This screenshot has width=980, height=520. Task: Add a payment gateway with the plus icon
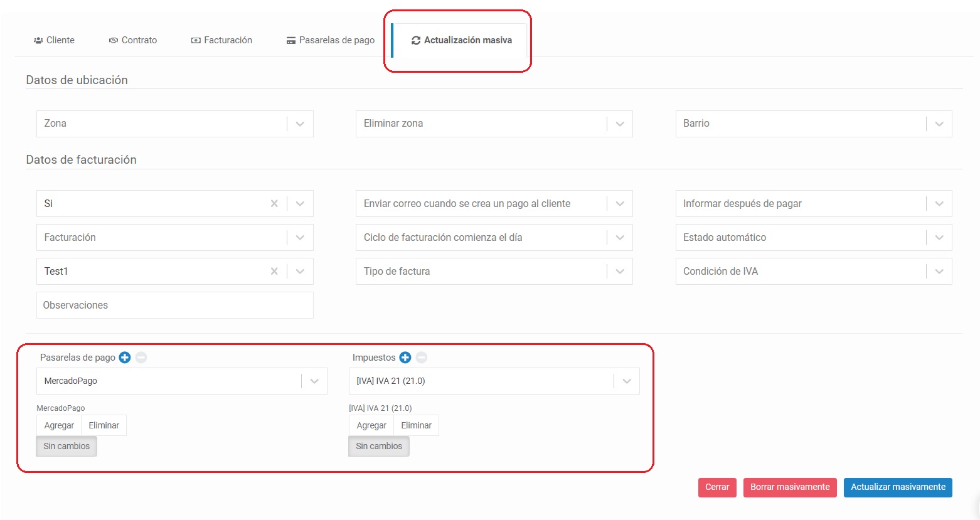coord(125,358)
